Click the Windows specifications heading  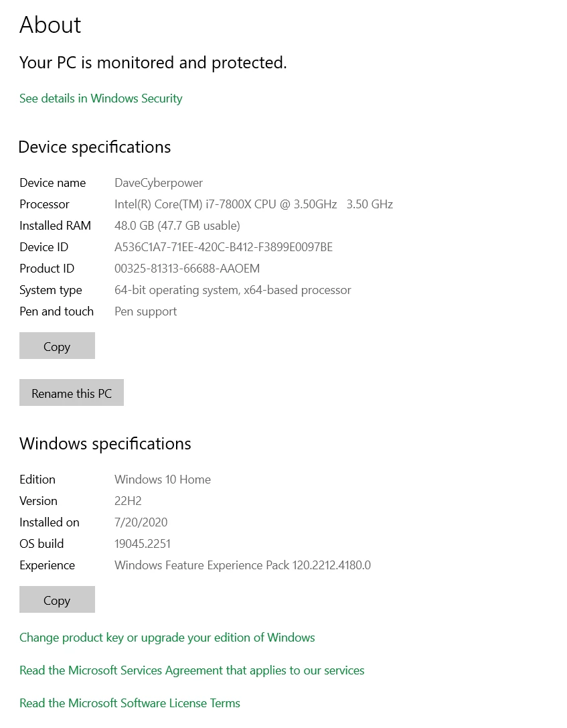105,444
